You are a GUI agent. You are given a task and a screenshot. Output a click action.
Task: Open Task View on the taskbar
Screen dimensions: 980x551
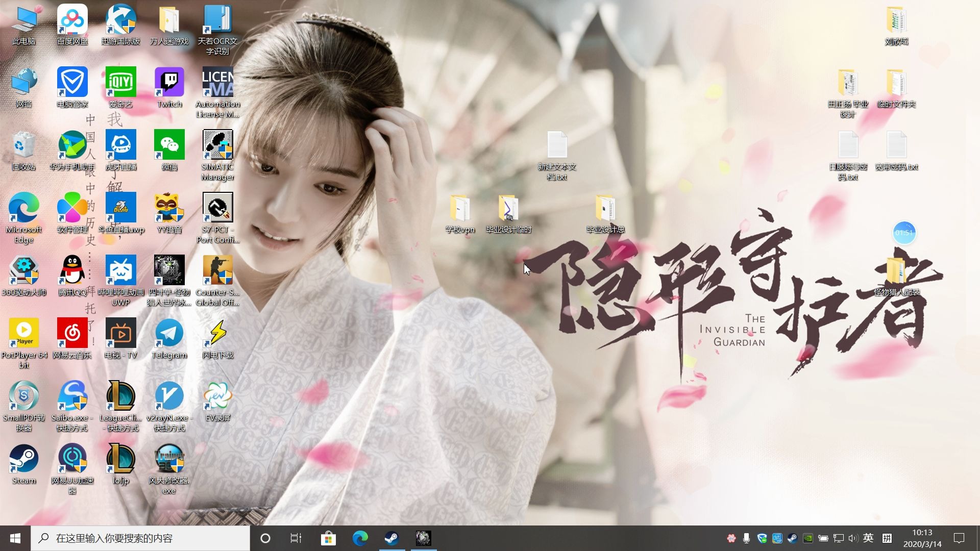[x=296, y=538]
